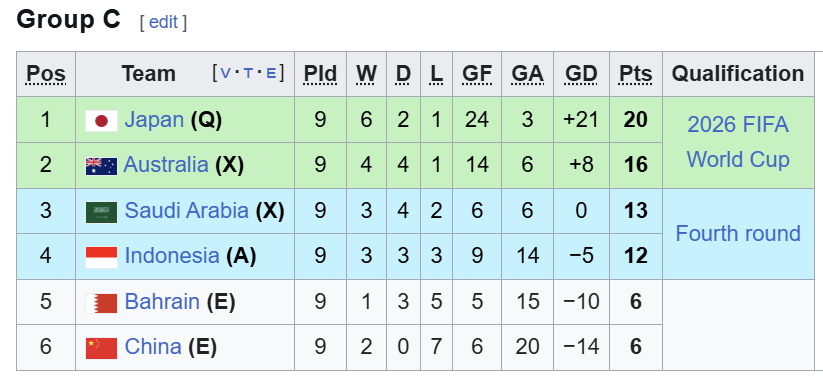
Task: Open the T (talk template) link
Action: [248, 74]
